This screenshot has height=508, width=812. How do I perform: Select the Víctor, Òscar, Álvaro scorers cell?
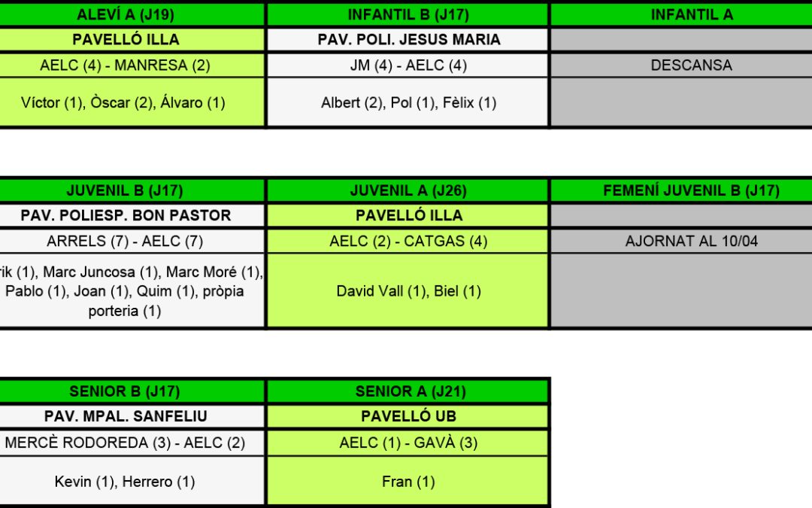[123, 102]
